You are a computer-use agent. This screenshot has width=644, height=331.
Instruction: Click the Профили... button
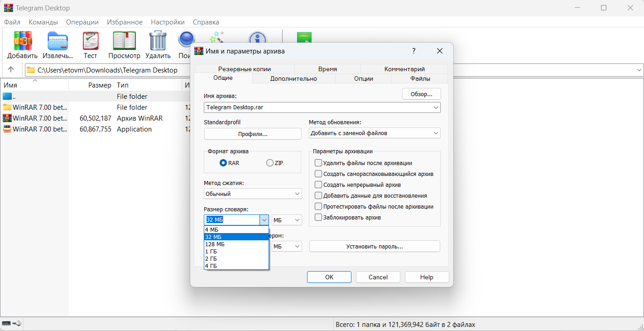pos(253,134)
